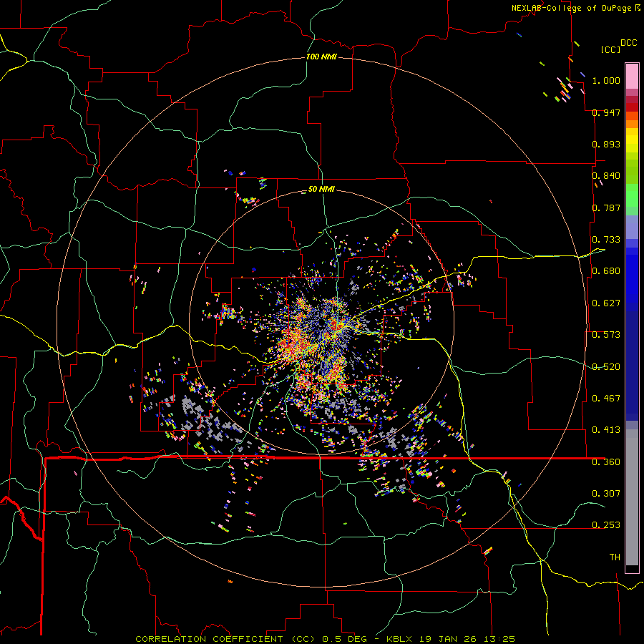This screenshot has width=644, height=644.
Task: Select the 0.947 color scale value
Action: click(606, 112)
